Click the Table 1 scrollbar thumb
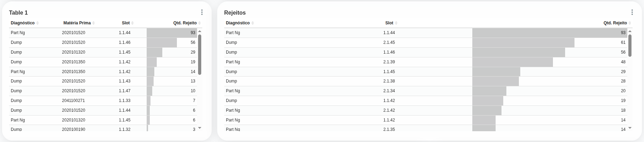 click(199, 54)
